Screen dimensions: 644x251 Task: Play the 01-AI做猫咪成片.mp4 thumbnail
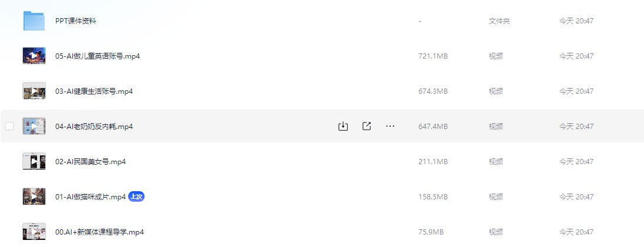pyautogui.click(x=34, y=197)
